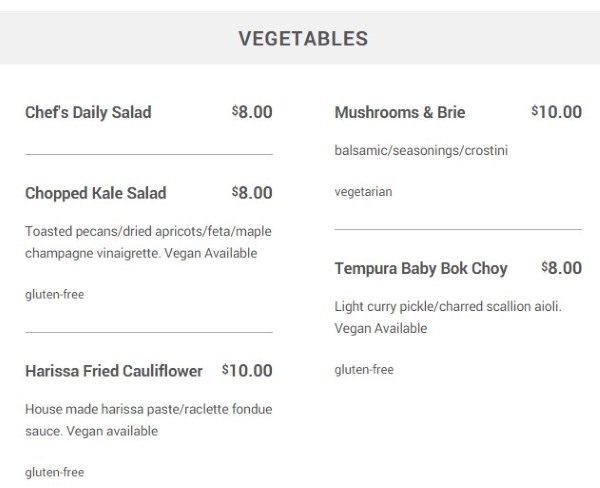Click the vegetarian tag under Mushrooms & Brie

[364, 192]
